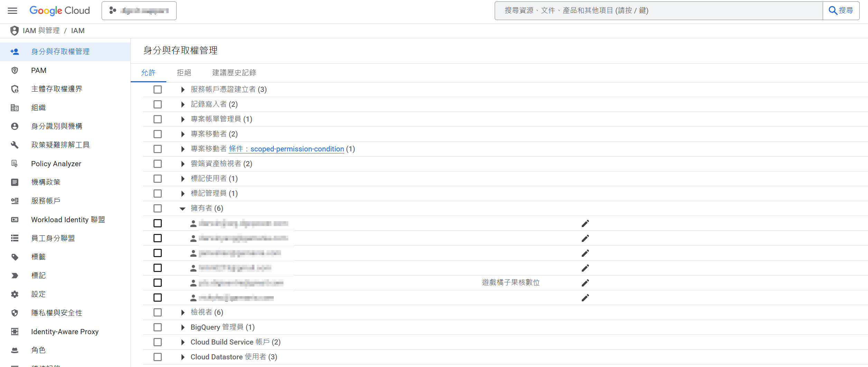Click the 政策疑難排解工具 wrench icon

click(x=15, y=145)
